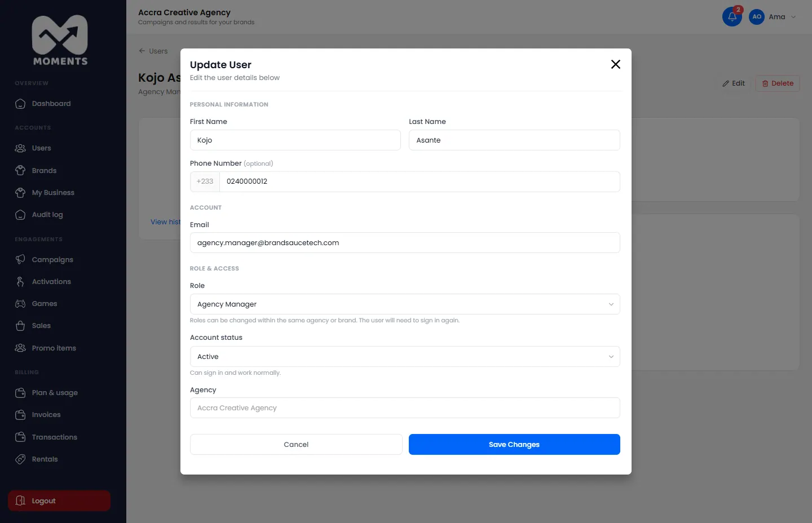
Task: Click the Edit button
Action: click(x=734, y=83)
